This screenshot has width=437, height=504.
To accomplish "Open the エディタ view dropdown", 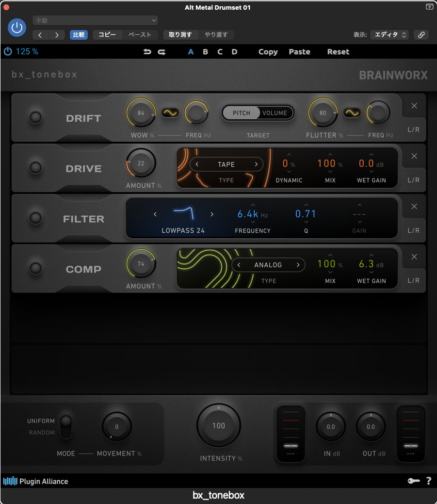I will tap(389, 35).
